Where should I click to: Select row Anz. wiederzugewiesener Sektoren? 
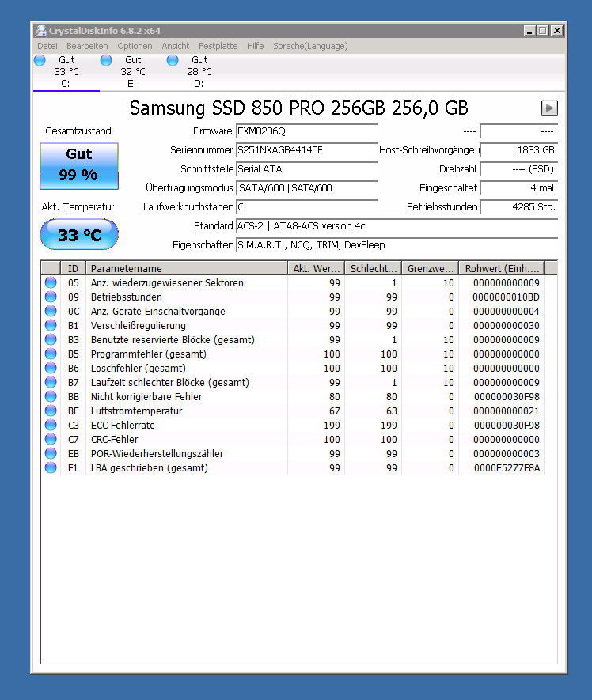[x=293, y=282]
